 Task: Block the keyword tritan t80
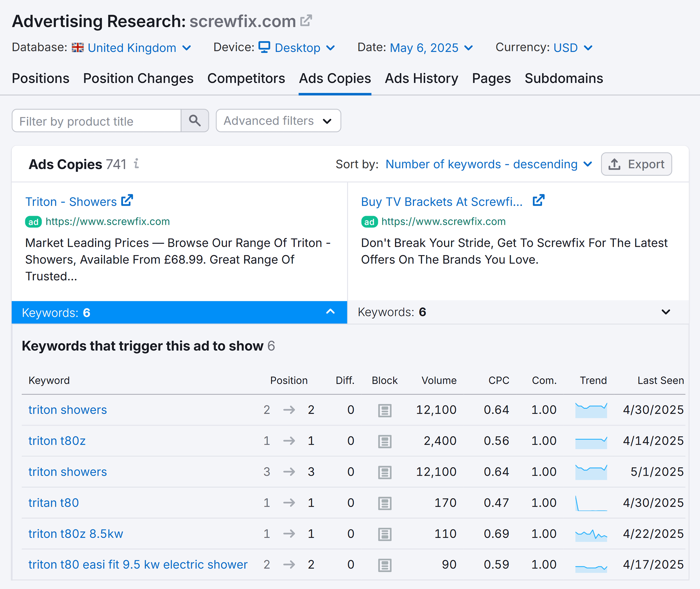pos(385,502)
